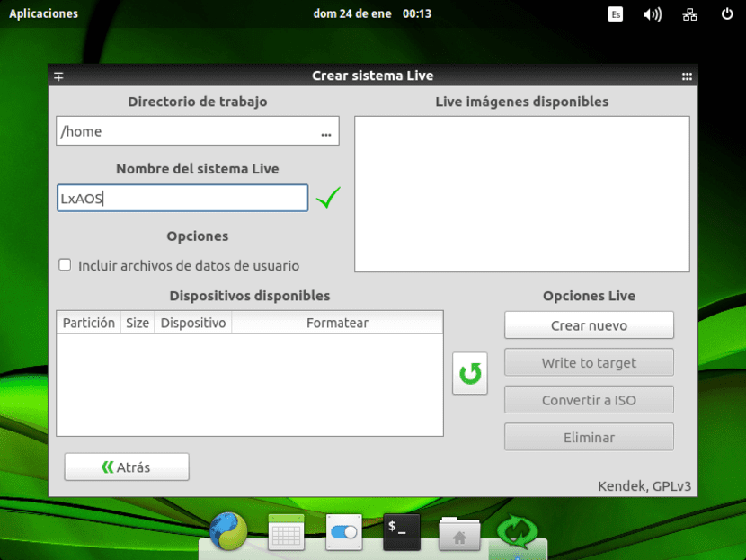This screenshot has height=560, width=746.
Task: Click the green sync app dock icon
Action: click(517, 531)
